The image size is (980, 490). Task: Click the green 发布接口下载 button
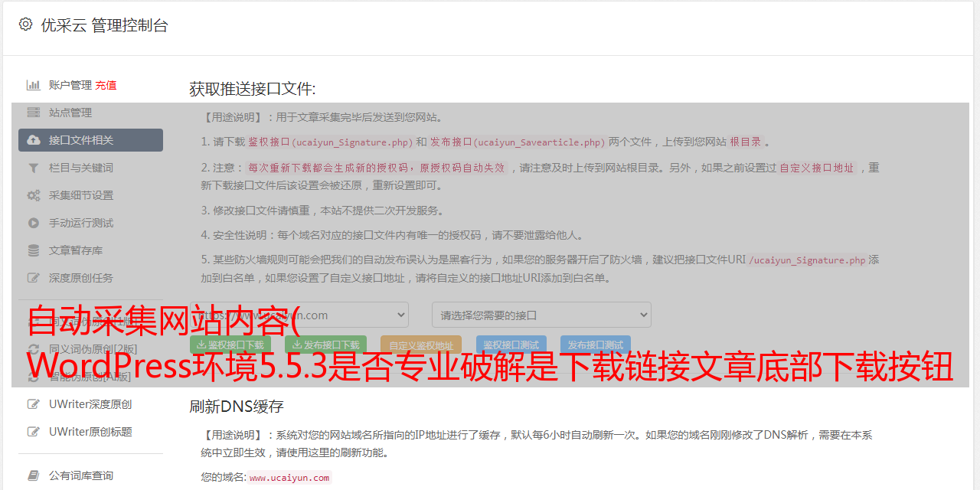click(325, 345)
